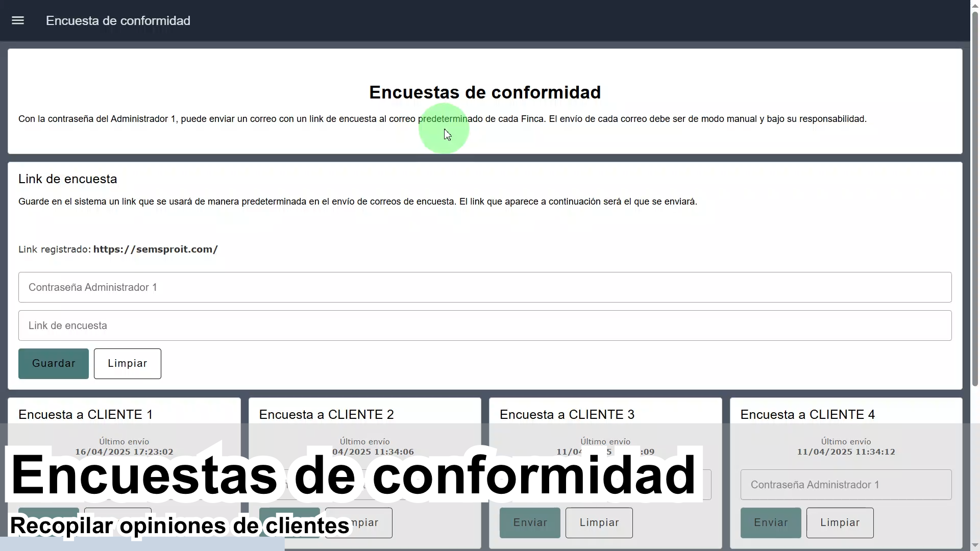The image size is (980, 551).
Task: Open the hamburger navigation menu
Action: 18,20
